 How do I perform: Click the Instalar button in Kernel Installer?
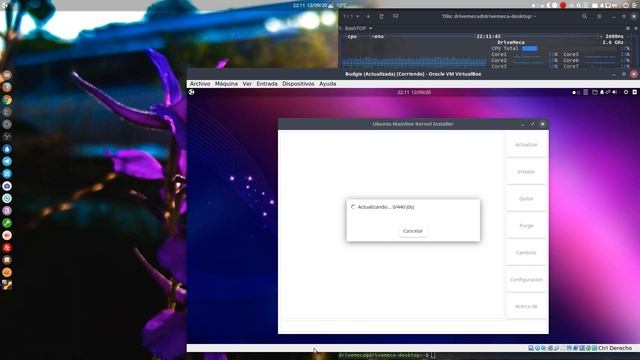coord(526,172)
